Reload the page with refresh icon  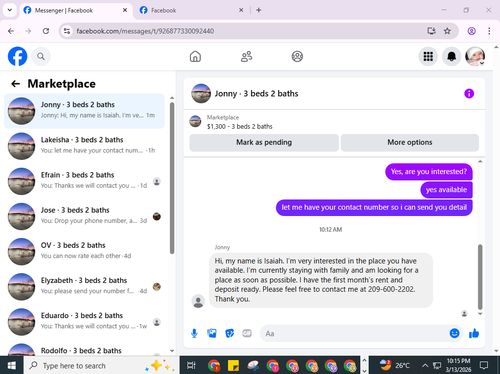(x=46, y=31)
